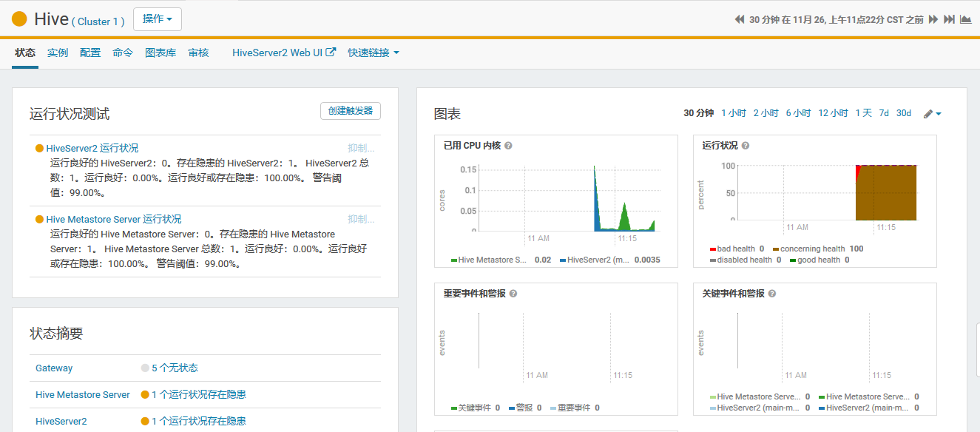Click orange status icon beside Hive Metastore Server 运行状况

click(40, 220)
